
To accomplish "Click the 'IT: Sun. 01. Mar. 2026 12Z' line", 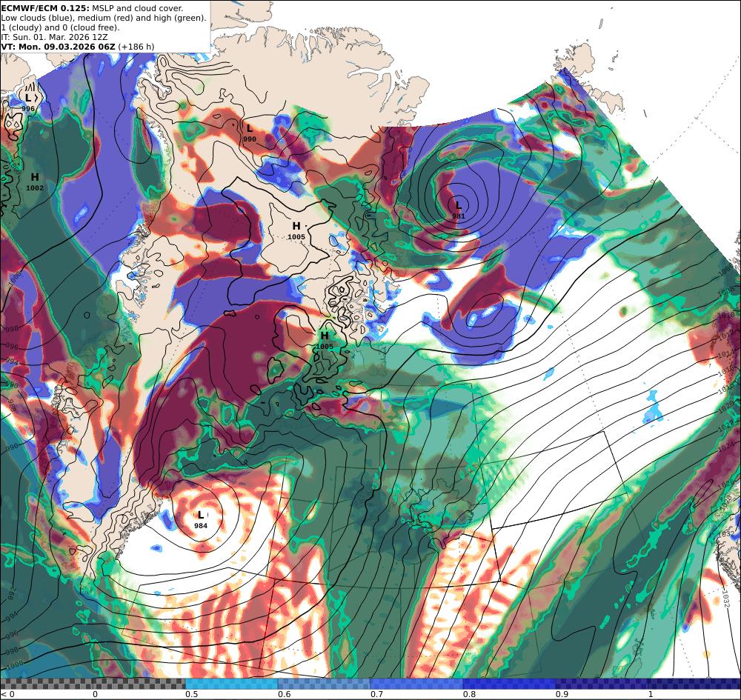I will (x=54, y=37).
